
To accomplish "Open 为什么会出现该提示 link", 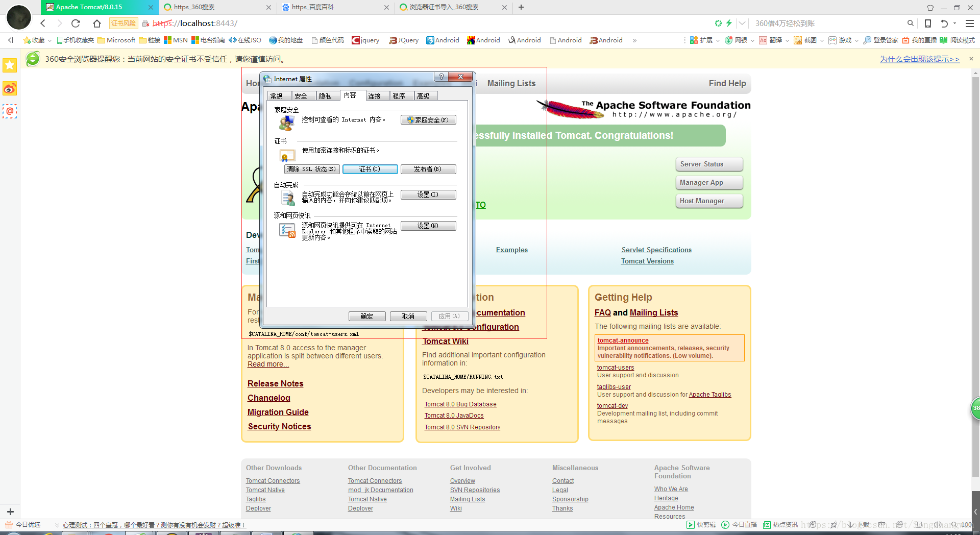I will tap(919, 59).
